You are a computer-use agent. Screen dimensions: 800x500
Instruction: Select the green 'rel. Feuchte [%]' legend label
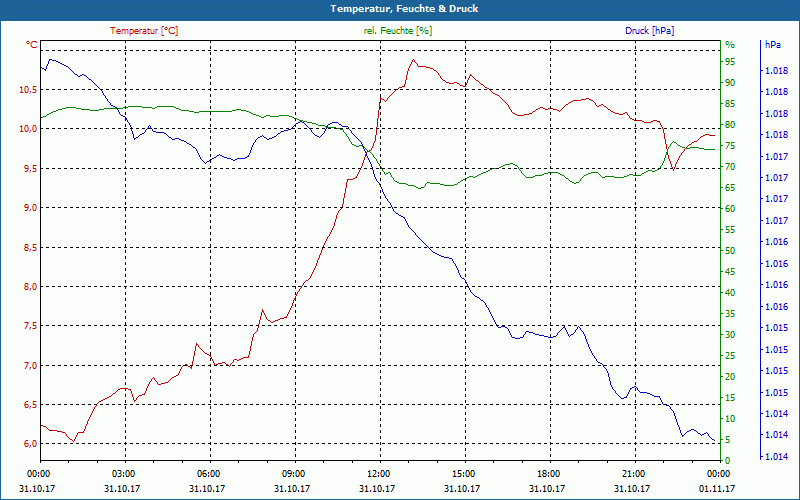pos(398,31)
